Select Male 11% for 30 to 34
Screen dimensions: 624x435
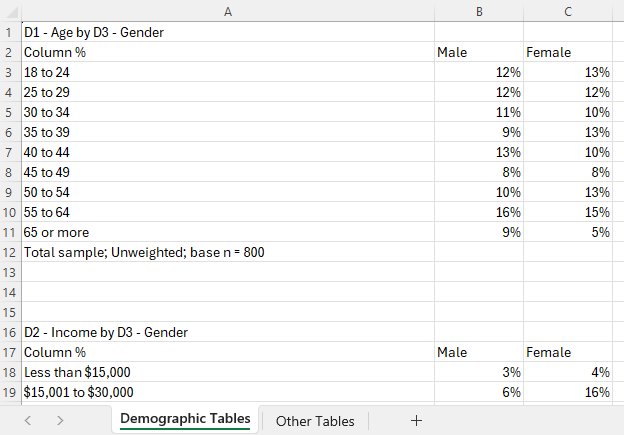[x=479, y=112]
